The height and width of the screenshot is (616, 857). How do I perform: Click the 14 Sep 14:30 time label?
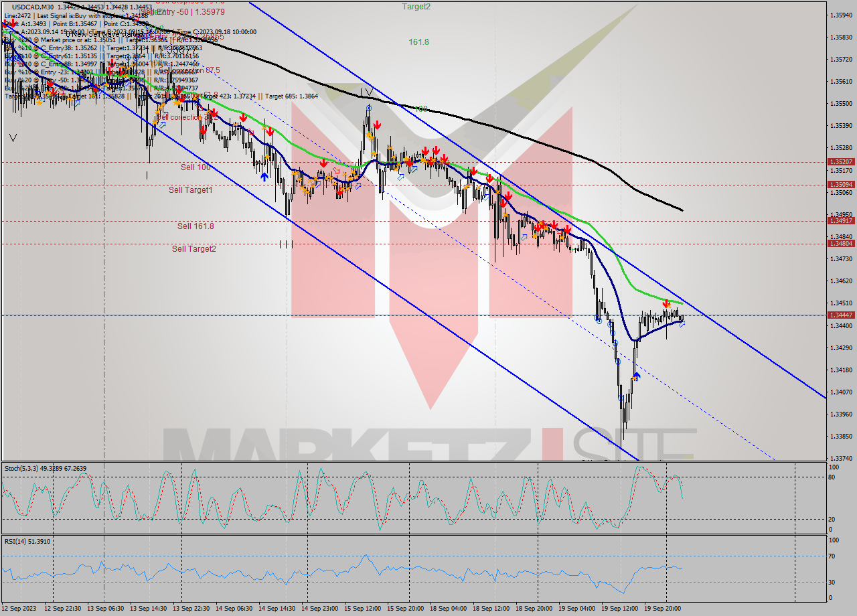277,609
